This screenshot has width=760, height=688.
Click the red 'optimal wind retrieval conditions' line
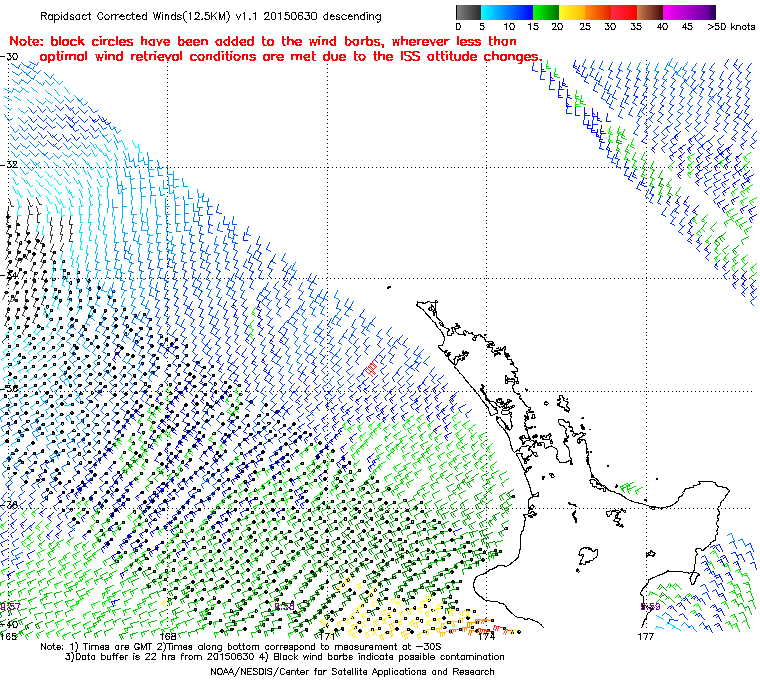(x=291, y=57)
